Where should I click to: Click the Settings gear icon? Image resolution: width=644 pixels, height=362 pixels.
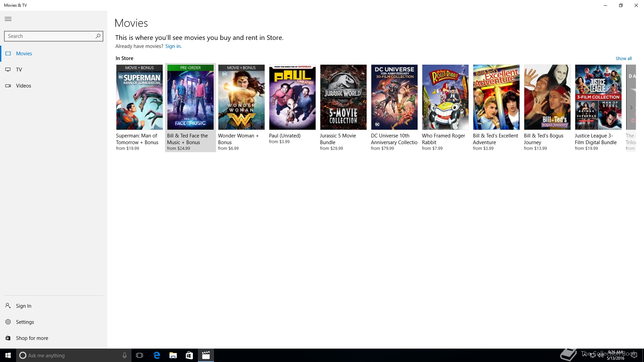point(8,322)
